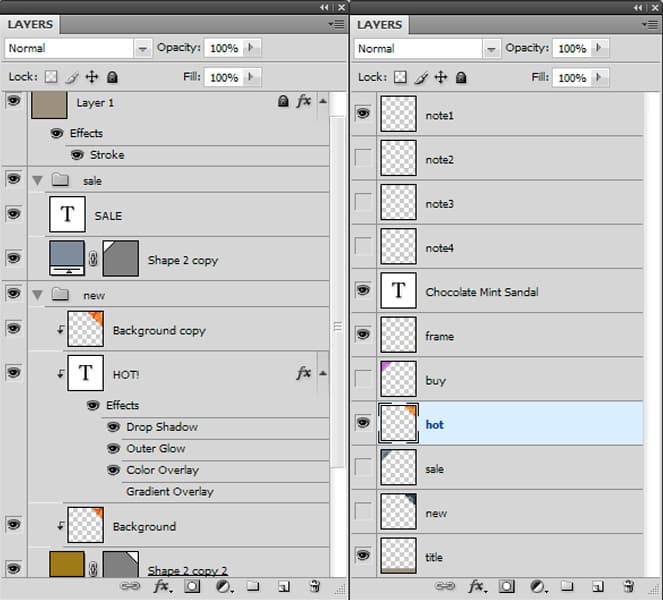Image resolution: width=663 pixels, height=600 pixels.
Task: Hide the note1 layer
Action: click(x=363, y=113)
